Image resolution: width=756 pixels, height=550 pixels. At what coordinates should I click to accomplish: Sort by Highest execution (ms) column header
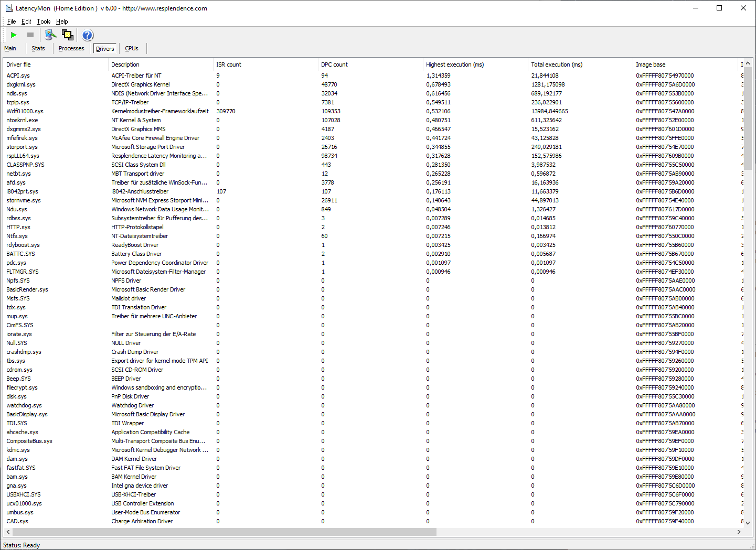pos(475,64)
